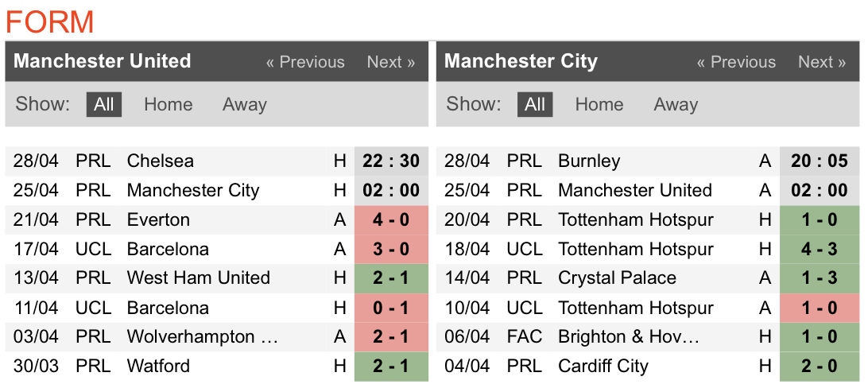The width and height of the screenshot is (868, 388).
Task: Click the Wolverhampton match on 03/04
Action: (202, 337)
